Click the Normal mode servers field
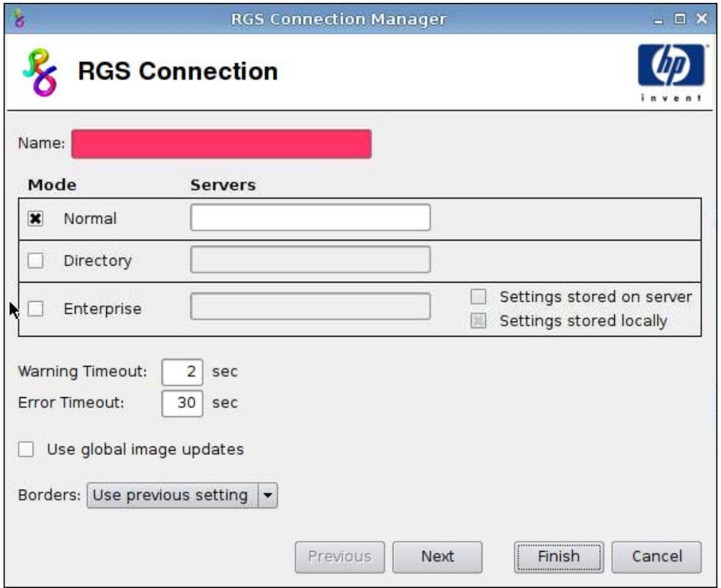Viewport: 721px width, 588px height. [311, 218]
